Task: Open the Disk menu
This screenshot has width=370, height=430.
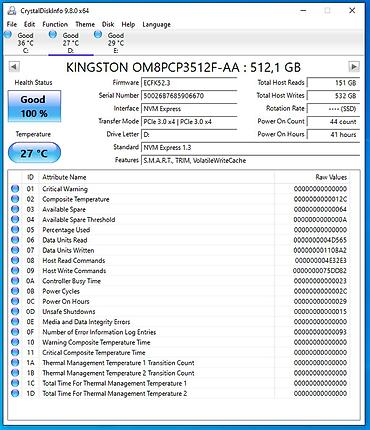Action: (x=108, y=24)
